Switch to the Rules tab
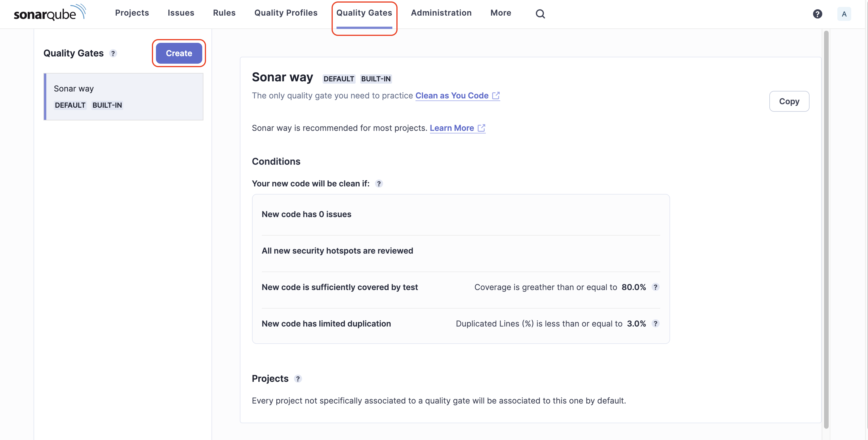The height and width of the screenshot is (440, 868). pos(224,13)
